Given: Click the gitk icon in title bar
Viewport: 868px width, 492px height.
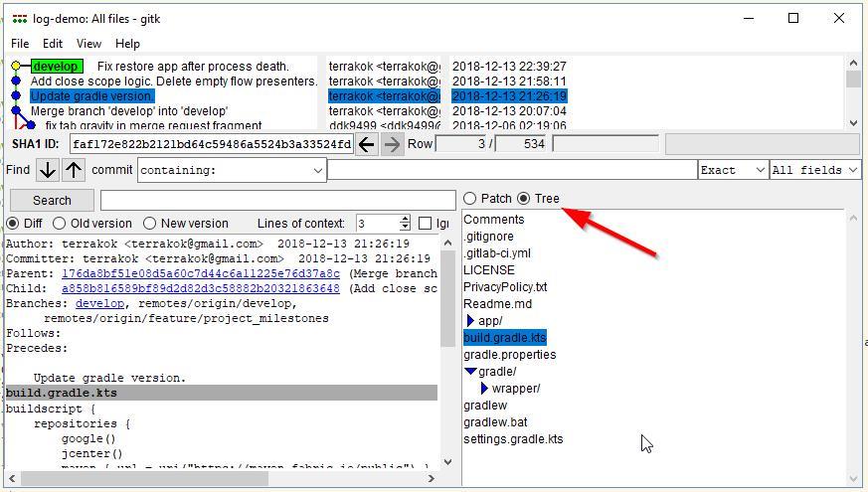Looking at the screenshot, I should 19,18.
